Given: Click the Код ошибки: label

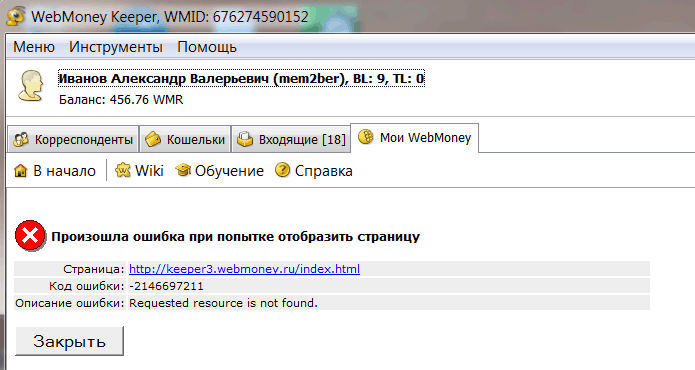Looking at the screenshot, I should coord(87,286).
